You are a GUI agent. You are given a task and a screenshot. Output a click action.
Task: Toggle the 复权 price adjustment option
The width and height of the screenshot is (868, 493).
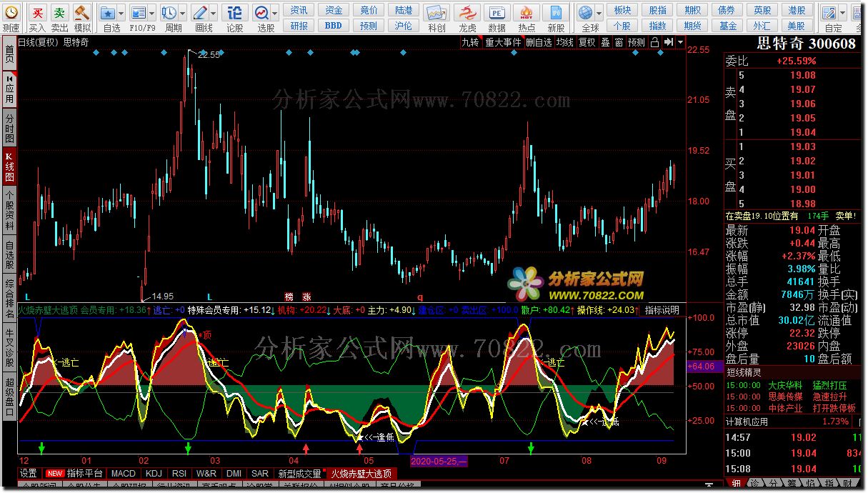[x=587, y=42]
